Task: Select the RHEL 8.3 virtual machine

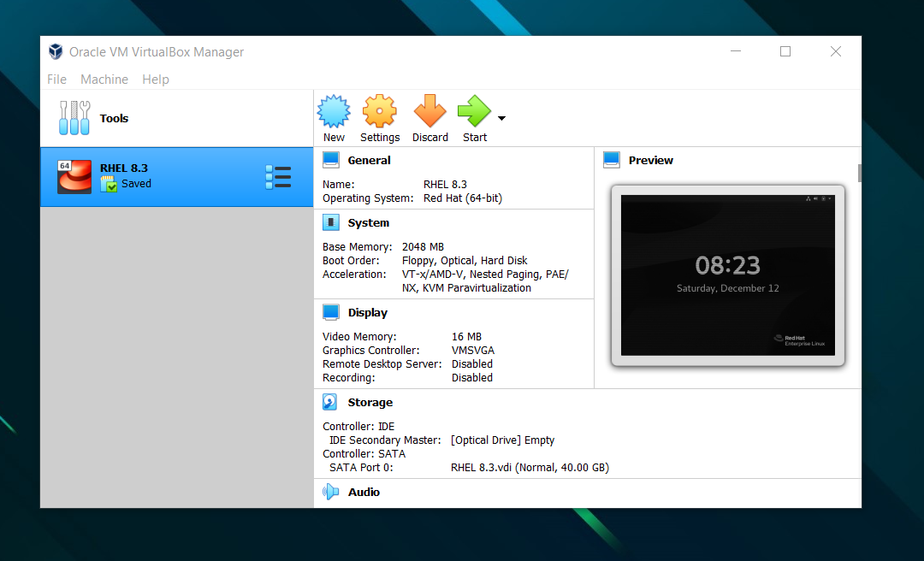Action: 177,177
